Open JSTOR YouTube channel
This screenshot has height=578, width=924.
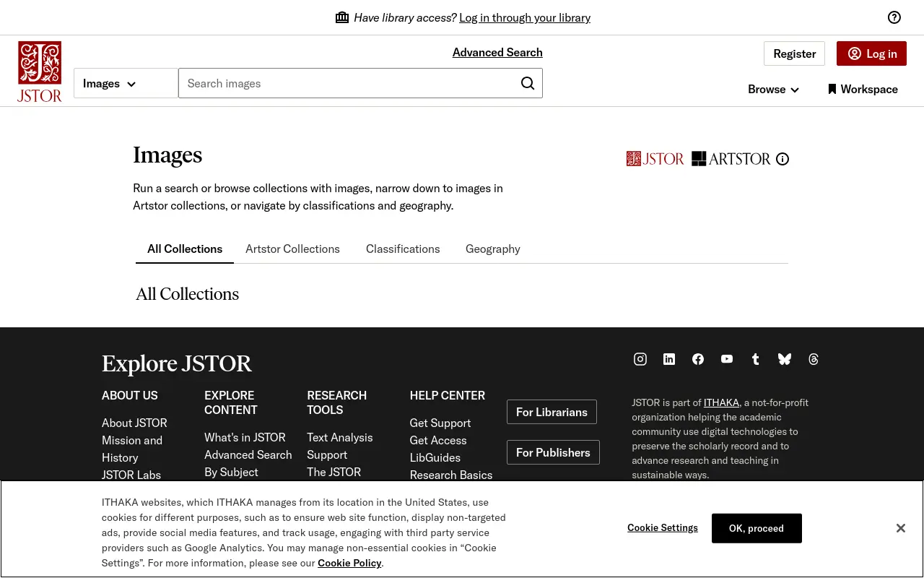point(727,359)
